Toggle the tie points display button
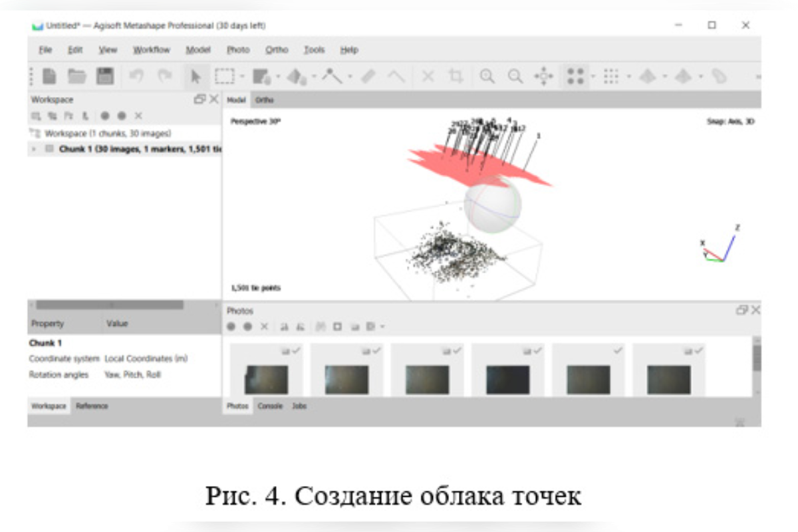Viewport: 798px width, 532px height. [x=575, y=76]
